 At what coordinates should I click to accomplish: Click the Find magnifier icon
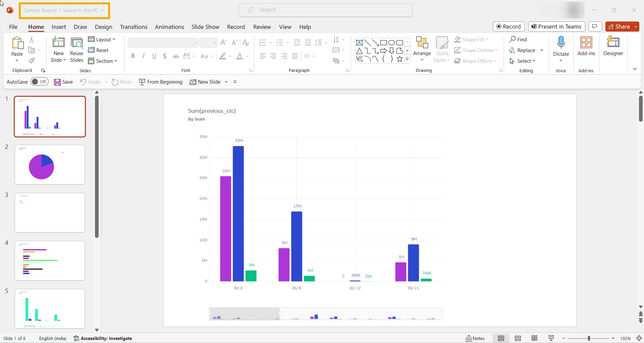[512, 40]
